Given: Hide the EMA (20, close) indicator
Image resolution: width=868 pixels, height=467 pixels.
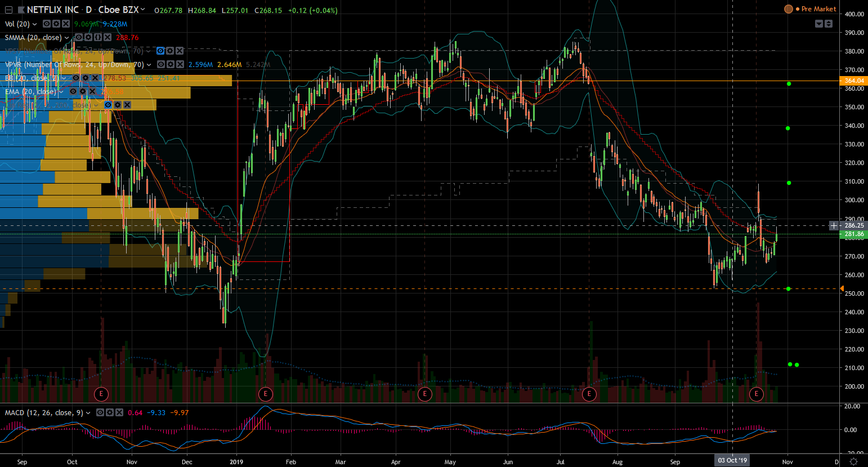Looking at the screenshot, I should coord(73,91).
